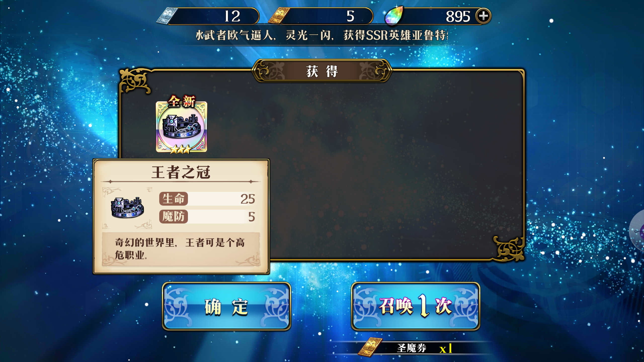Tap the 王者之冠 item title
The width and height of the screenshot is (644, 362).
[x=181, y=172]
